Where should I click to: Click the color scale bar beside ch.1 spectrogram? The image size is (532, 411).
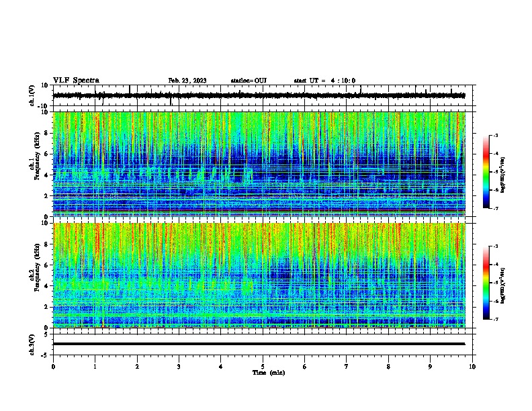486,172
